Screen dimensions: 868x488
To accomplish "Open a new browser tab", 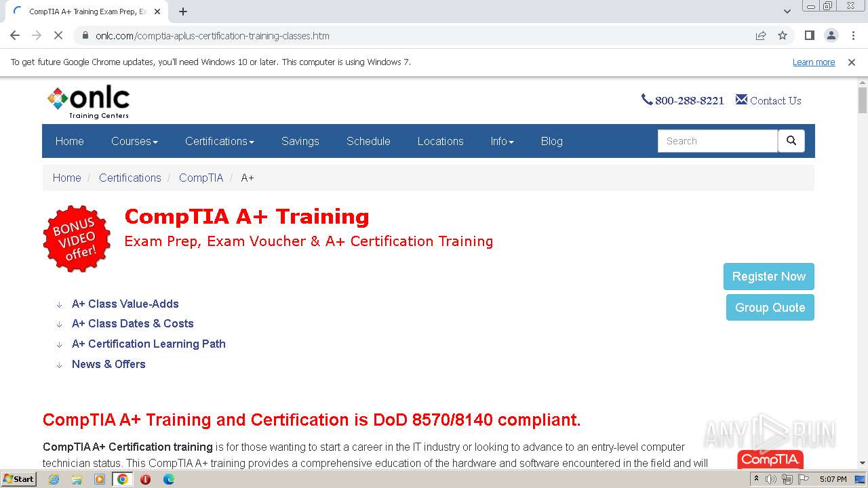I will tap(183, 12).
